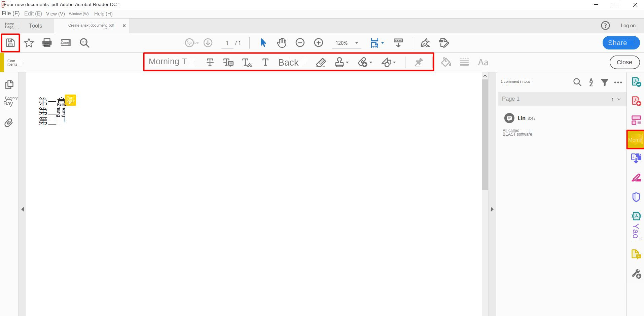Open the File menu
Screen dimensions: 644x316
[10, 13]
